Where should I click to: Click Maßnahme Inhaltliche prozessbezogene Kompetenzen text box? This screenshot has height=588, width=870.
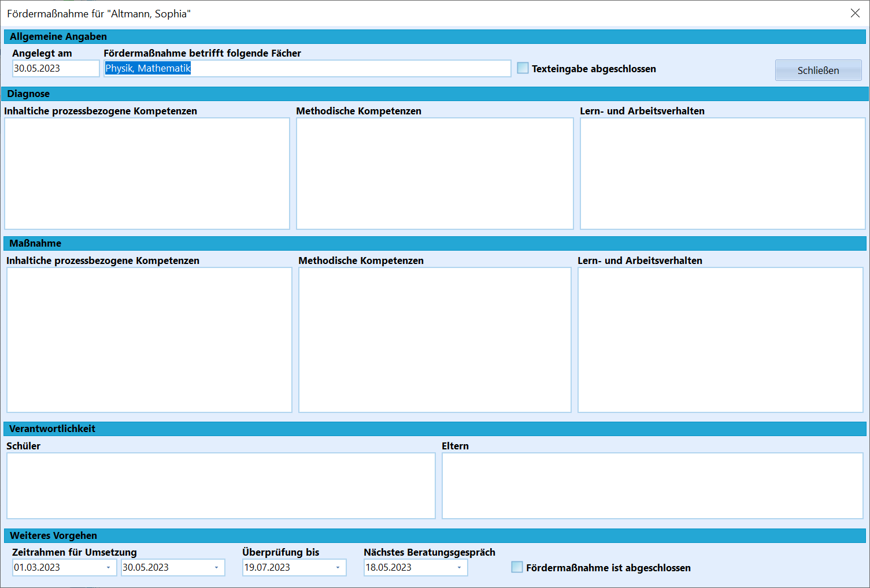(149, 340)
